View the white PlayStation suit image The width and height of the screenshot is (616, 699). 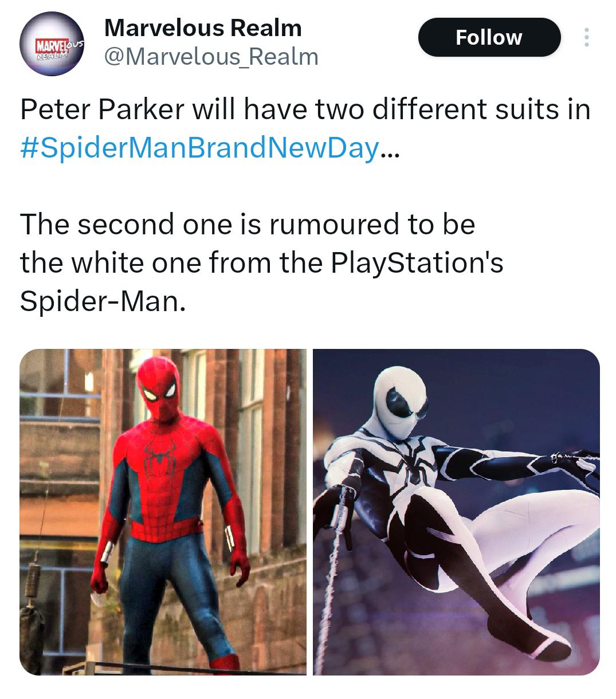pyautogui.click(x=456, y=512)
